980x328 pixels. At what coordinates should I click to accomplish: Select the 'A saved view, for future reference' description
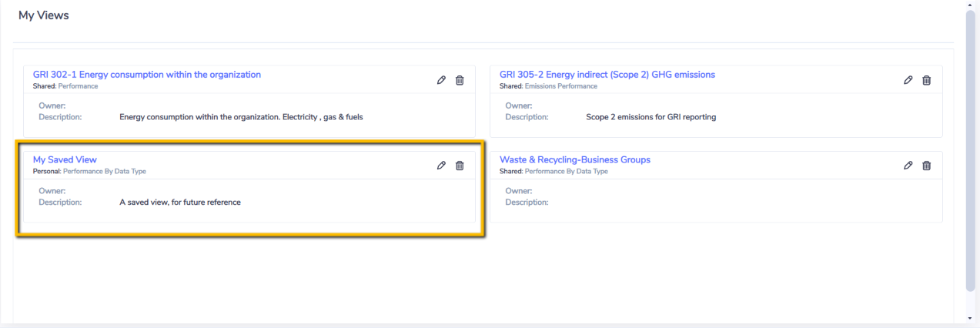coord(180,202)
